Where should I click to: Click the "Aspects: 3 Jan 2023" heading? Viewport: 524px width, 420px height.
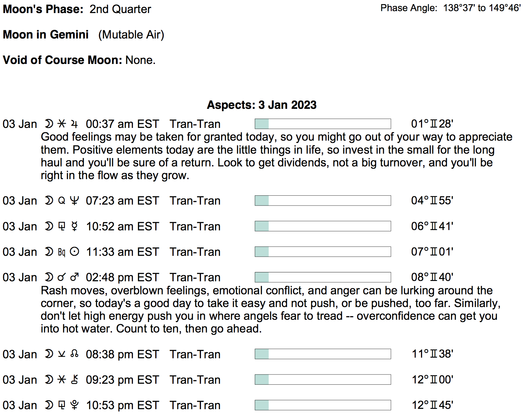click(x=262, y=105)
